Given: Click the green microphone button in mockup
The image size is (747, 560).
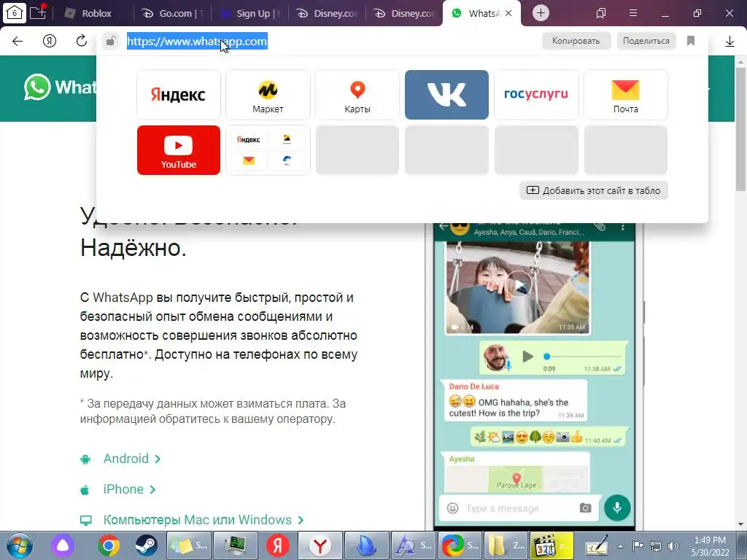Looking at the screenshot, I should [617, 507].
